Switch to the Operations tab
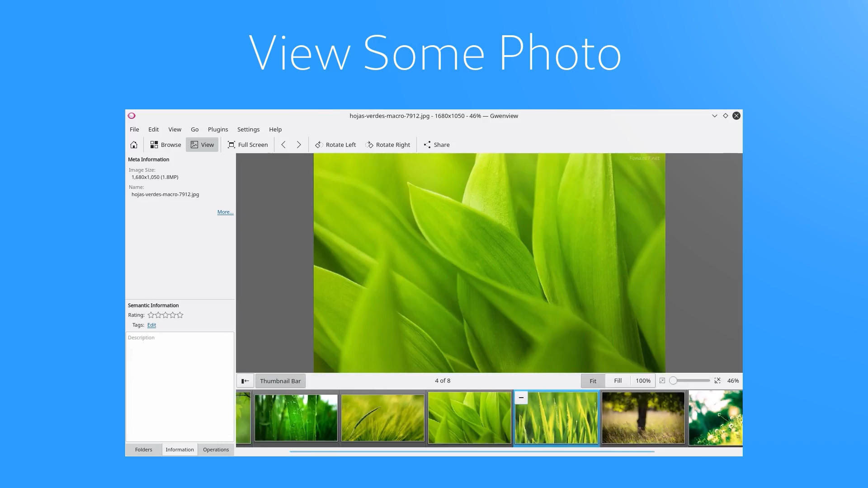Screen dimensions: 868x488 pyautogui.click(x=216, y=450)
